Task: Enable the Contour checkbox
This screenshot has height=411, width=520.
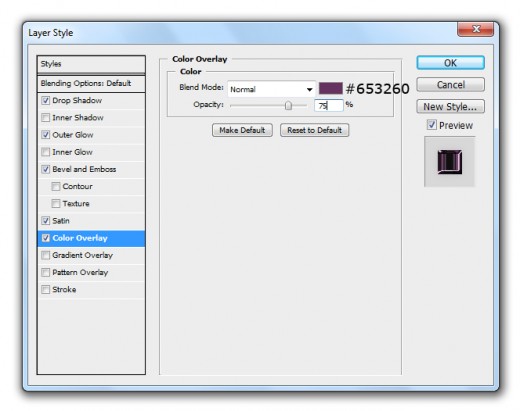Action: [x=56, y=186]
